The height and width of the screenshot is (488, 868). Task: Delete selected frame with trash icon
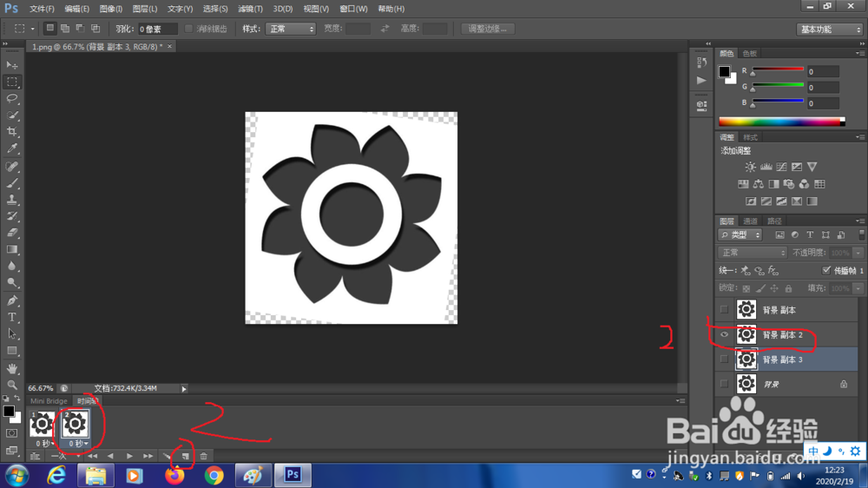[x=204, y=456]
